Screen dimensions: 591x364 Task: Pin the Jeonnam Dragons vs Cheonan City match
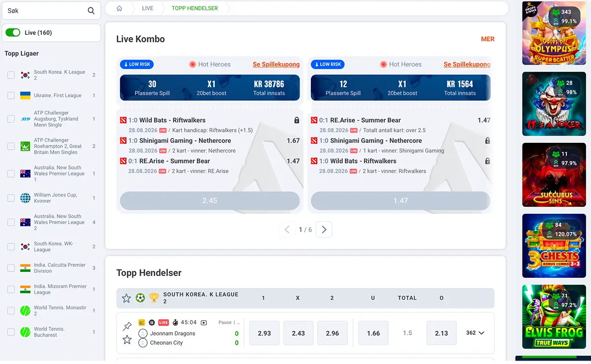click(127, 326)
